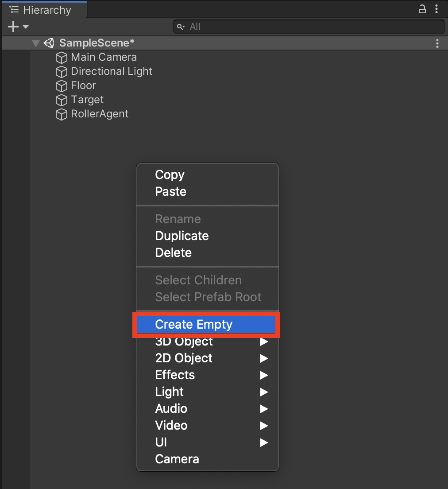
Task: Select the Target cube icon
Action: [62, 100]
